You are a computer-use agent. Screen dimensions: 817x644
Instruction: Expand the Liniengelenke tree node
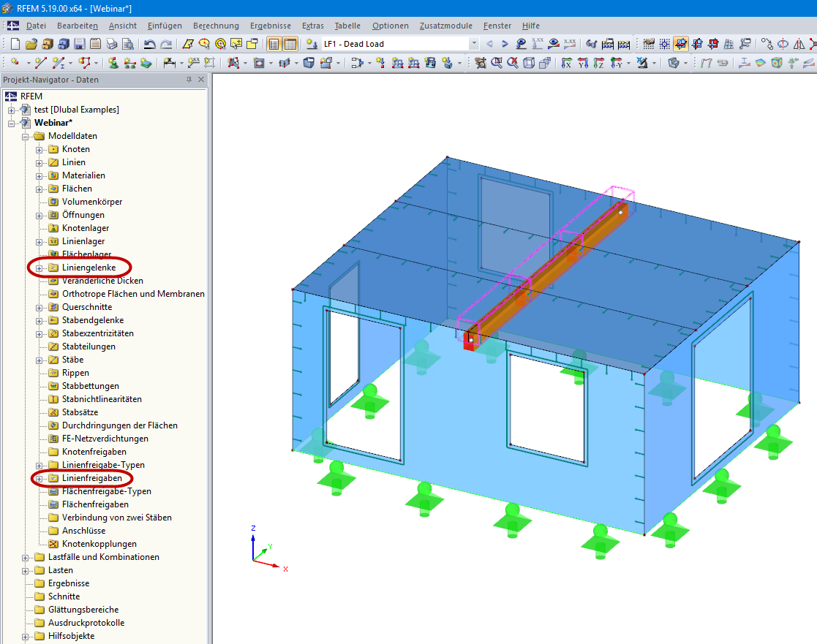[x=39, y=268]
